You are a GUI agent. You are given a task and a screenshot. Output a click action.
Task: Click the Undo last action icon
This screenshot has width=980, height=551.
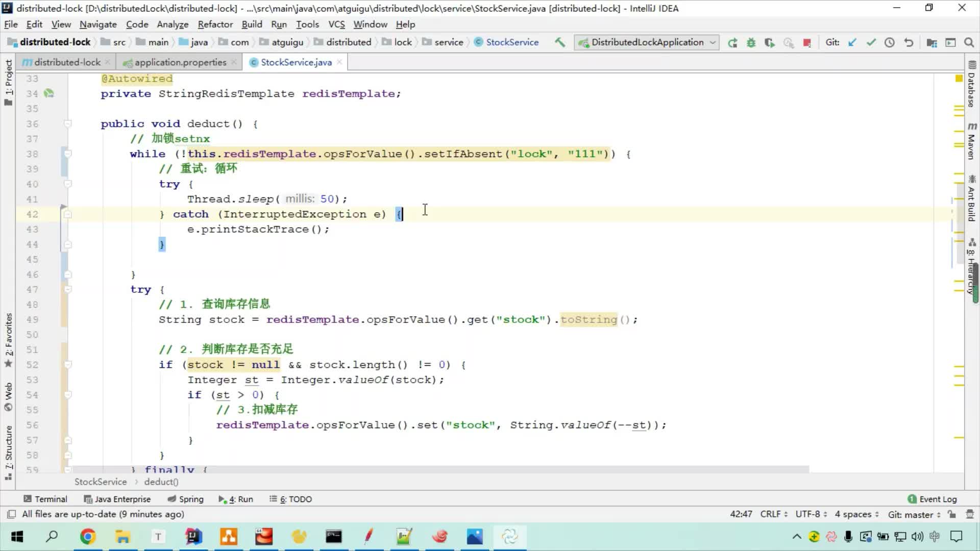(909, 42)
